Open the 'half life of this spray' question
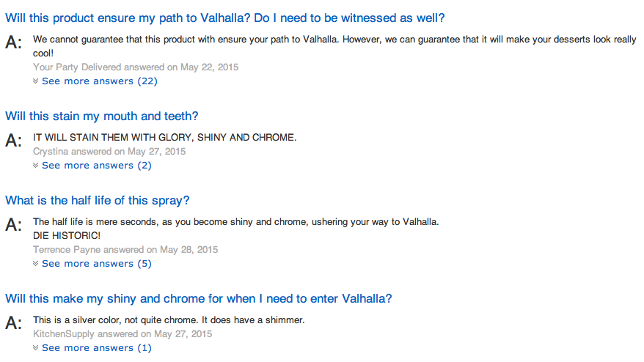 point(98,200)
